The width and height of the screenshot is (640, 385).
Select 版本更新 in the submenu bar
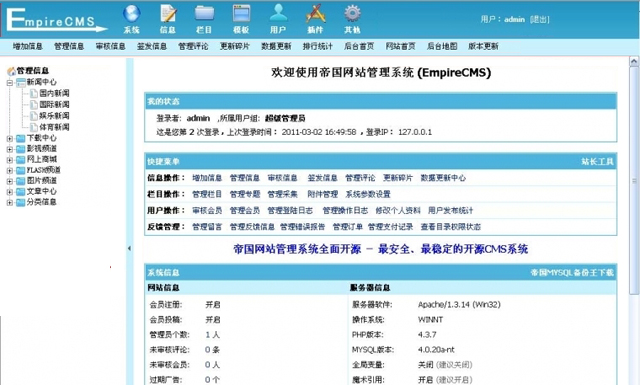[483, 46]
